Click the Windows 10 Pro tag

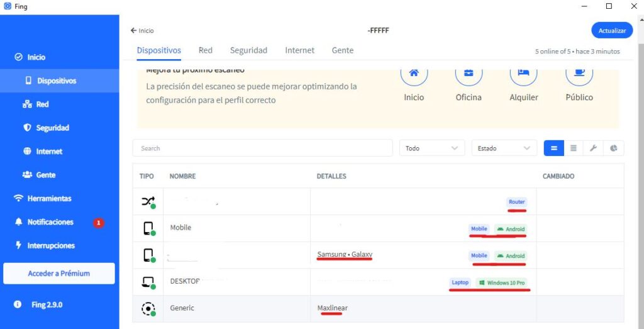coord(501,282)
